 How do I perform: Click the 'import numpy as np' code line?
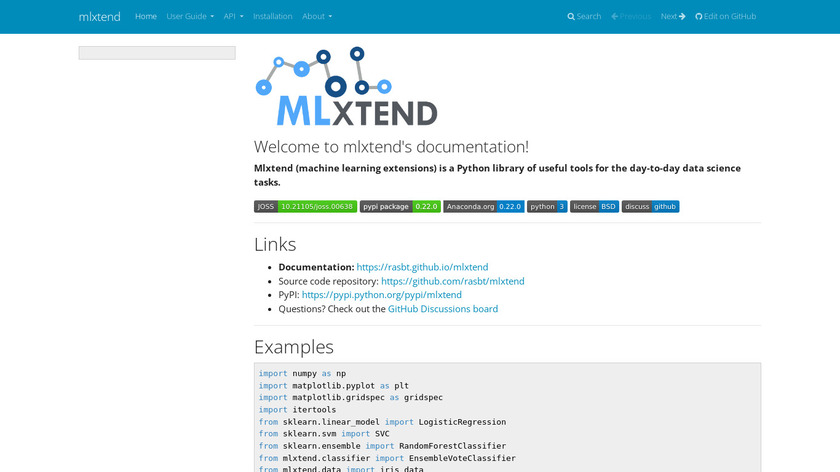(x=302, y=373)
